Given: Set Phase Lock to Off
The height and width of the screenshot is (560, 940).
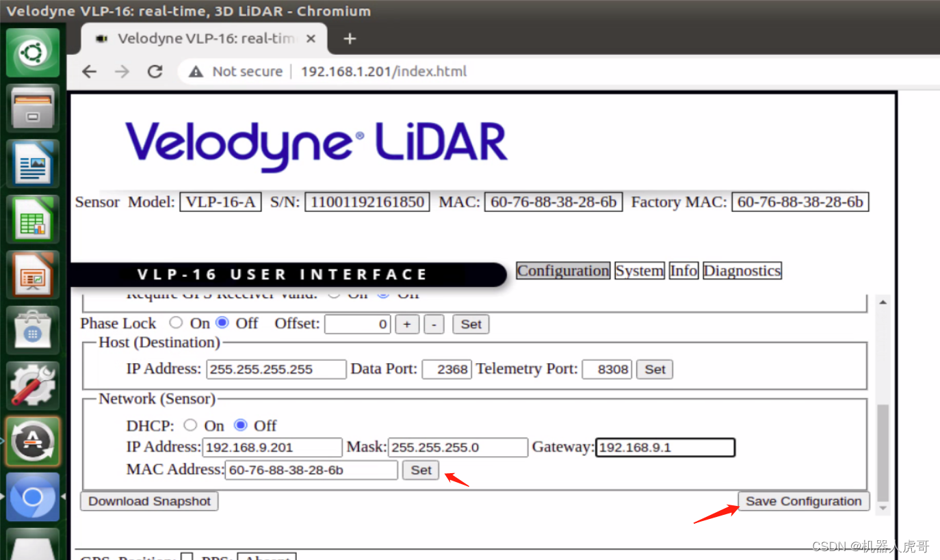Looking at the screenshot, I should 222,323.
